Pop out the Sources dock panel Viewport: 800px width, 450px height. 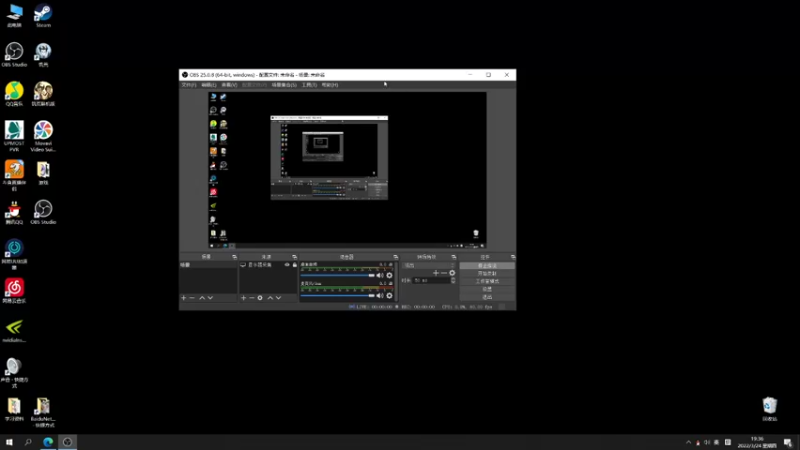click(x=294, y=257)
